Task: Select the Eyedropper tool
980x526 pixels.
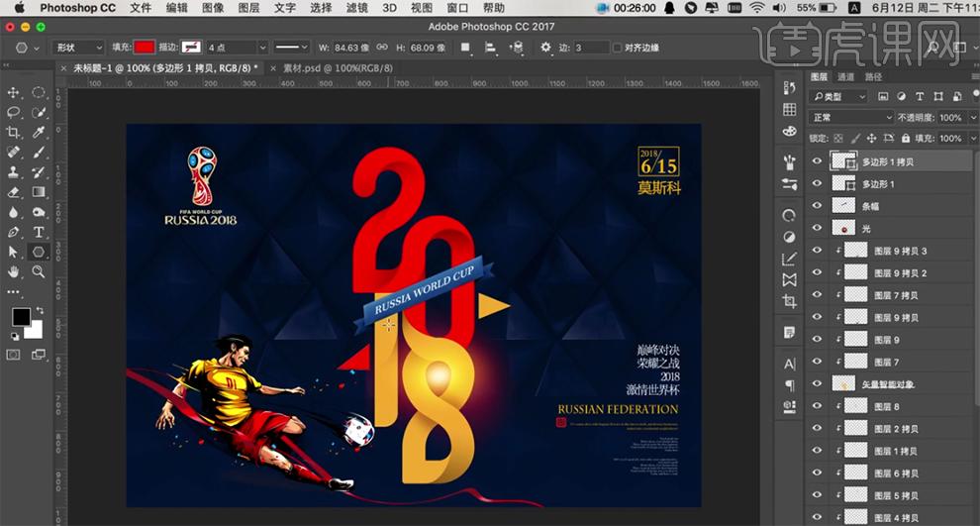Action: point(39,132)
